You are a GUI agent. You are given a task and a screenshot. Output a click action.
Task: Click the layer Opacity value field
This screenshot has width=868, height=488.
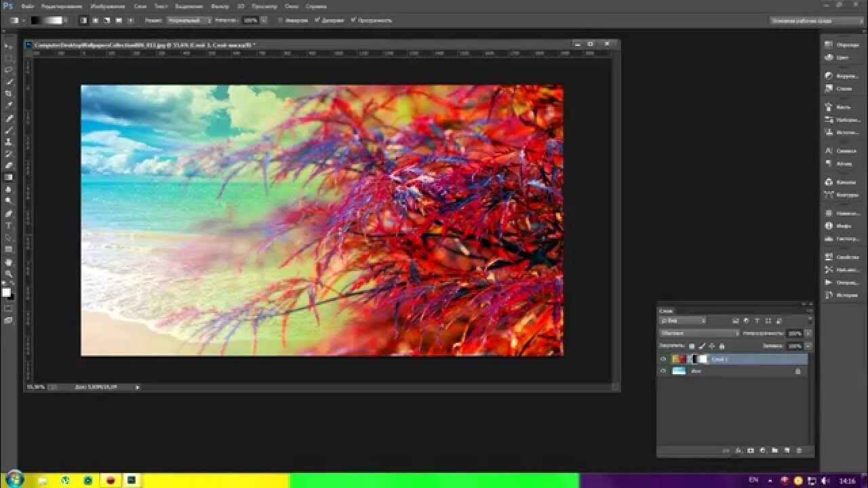click(794, 333)
